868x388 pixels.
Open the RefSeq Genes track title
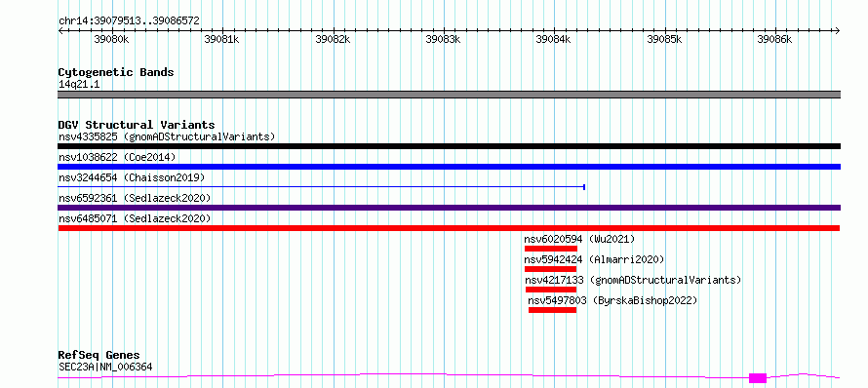99,356
